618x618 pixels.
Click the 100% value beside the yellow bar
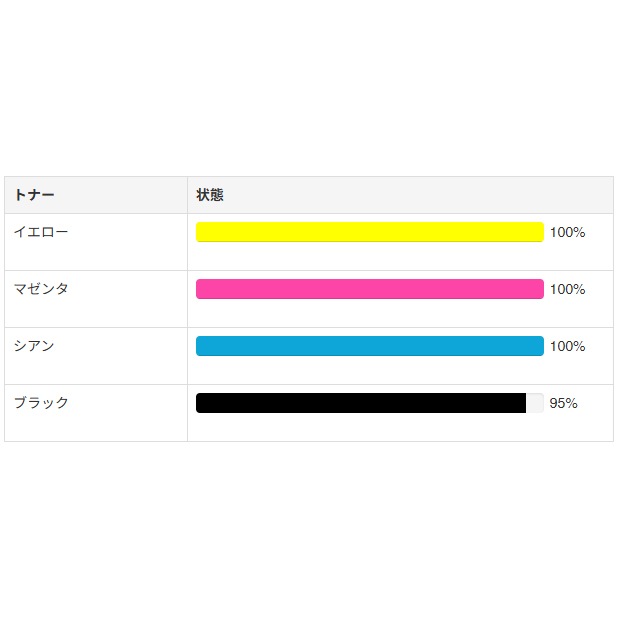click(x=567, y=232)
